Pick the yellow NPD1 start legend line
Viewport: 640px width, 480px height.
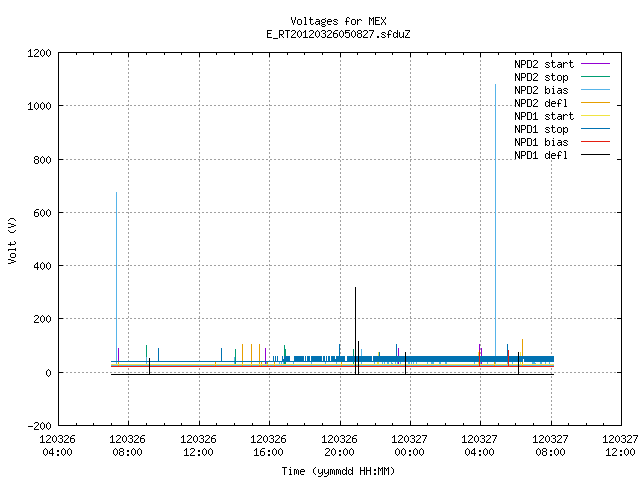coord(596,116)
